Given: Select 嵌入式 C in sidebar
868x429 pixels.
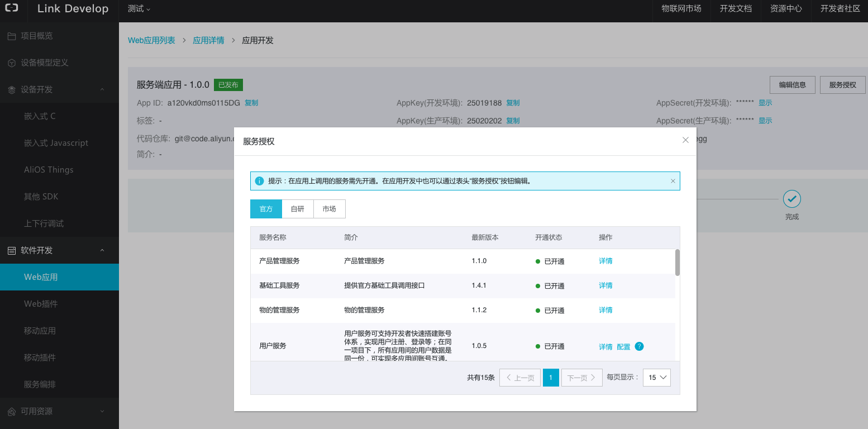Looking at the screenshot, I should (59, 116).
